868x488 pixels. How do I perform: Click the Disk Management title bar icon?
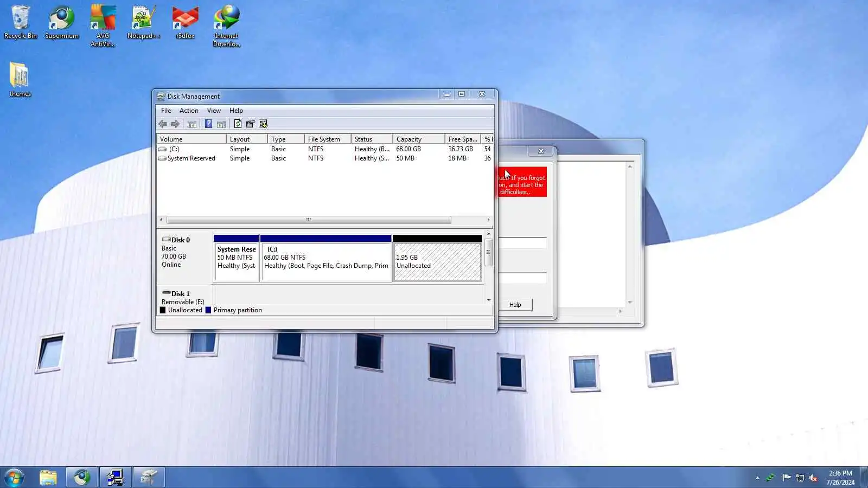pyautogui.click(x=161, y=97)
